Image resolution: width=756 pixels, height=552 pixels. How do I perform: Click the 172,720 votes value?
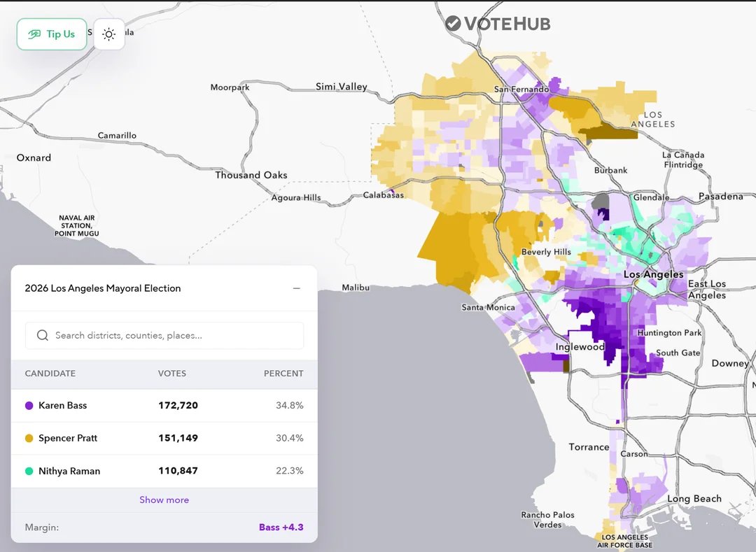click(x=178, y=406)
